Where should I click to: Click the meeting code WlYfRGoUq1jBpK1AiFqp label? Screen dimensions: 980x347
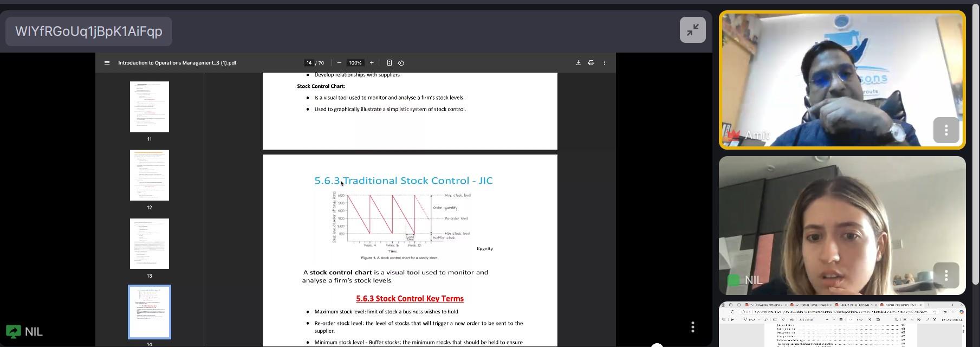89,31
